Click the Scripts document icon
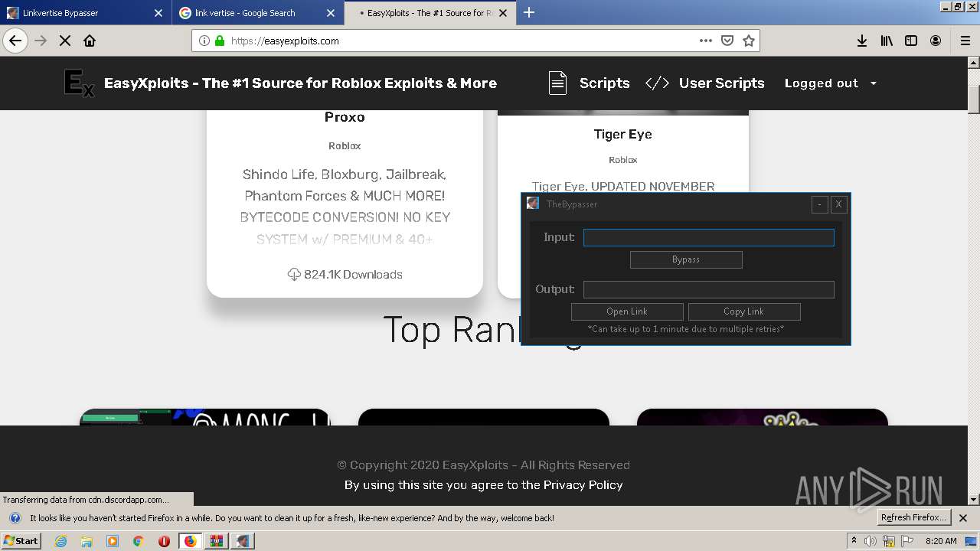Viewport: 980px width, 551px height. pyautogui.click(x=557, y=83)
